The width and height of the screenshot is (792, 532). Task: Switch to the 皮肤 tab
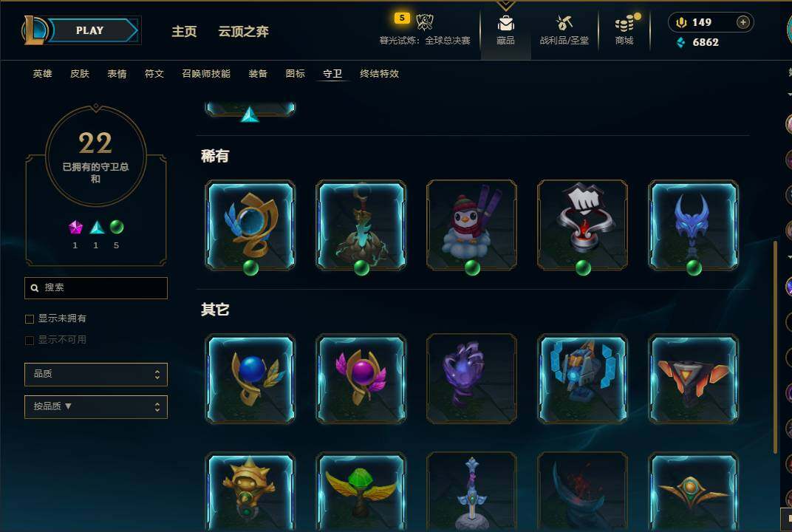[80, 74]
